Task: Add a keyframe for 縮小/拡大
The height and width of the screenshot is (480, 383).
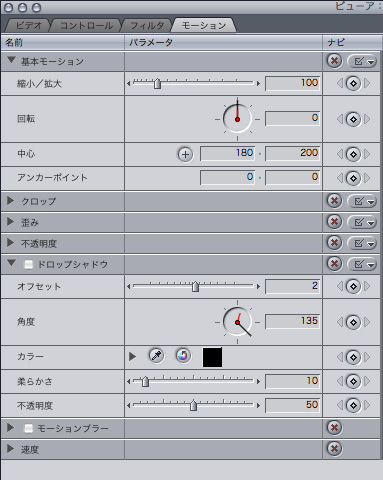Action: point(353,83)
